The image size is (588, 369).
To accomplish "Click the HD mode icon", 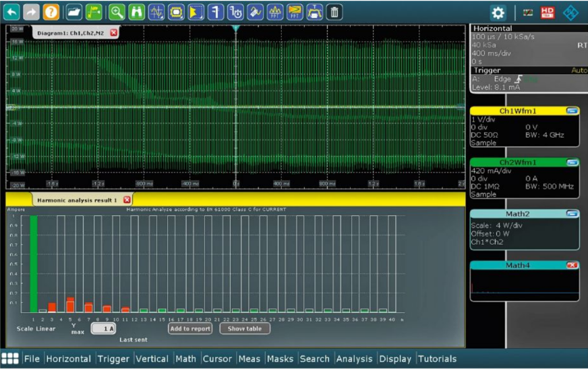I will click(x=548, y=12).
